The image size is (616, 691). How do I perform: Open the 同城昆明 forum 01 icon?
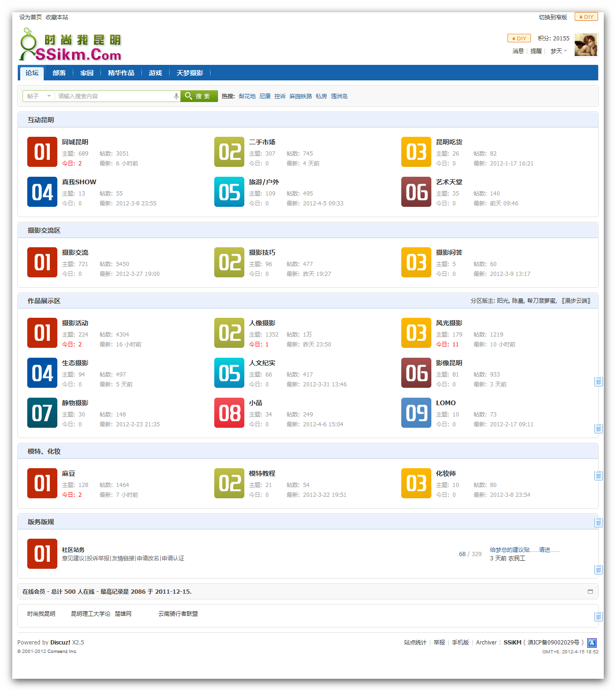pos(42,152)
